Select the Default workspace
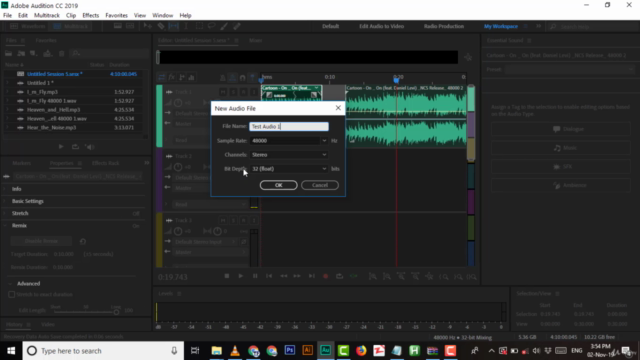The height and width of the screenshot is (360, 640). (x=330, y=26)
